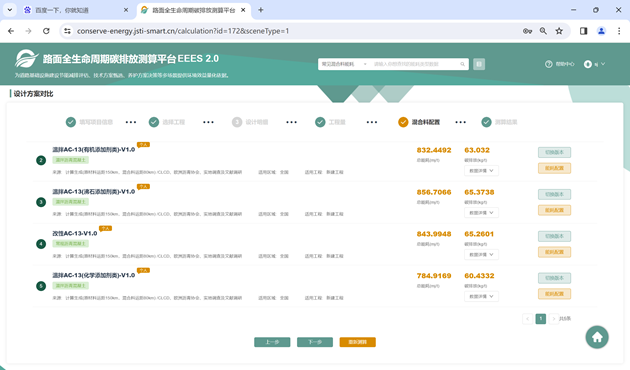Click the 上一步 previous step button
The width and height of the screenshot is (630, 370).
pyautogui.click(x=272, y=342)
